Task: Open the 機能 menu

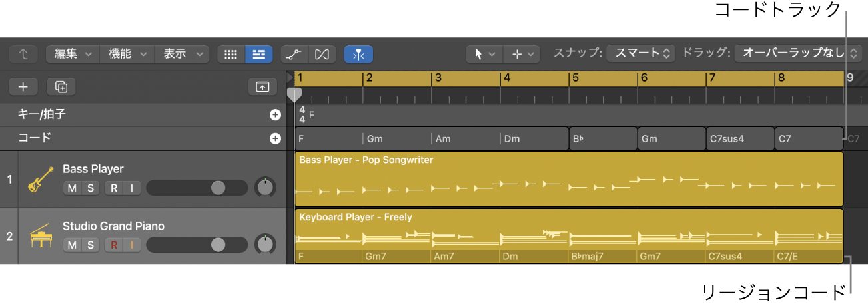Action: [127, 54]
